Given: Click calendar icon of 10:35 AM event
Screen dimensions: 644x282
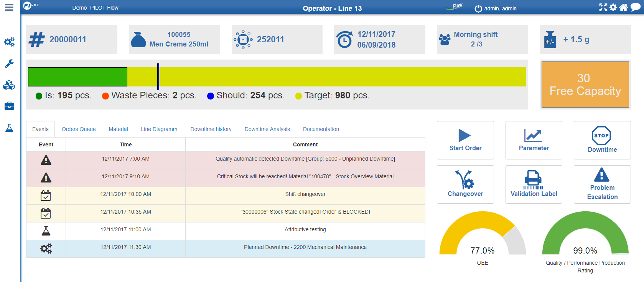Looking at the screenshot, I should [x=46, y=213].
